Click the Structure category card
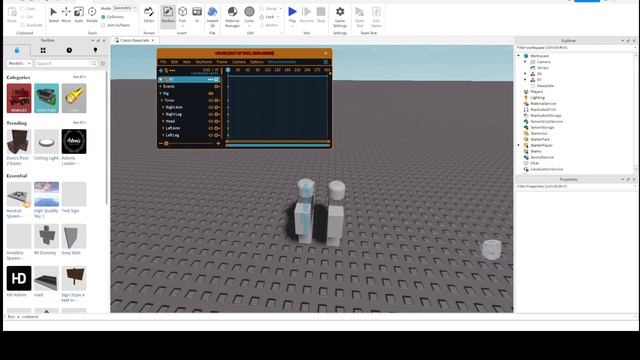The height and width of the screenshot is (360, 640). tap(47, 98)
